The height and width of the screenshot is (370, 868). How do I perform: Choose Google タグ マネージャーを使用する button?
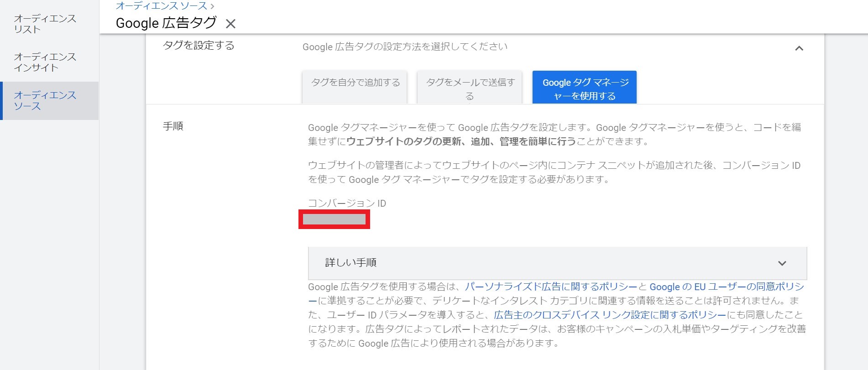click(x=585, y=87)
